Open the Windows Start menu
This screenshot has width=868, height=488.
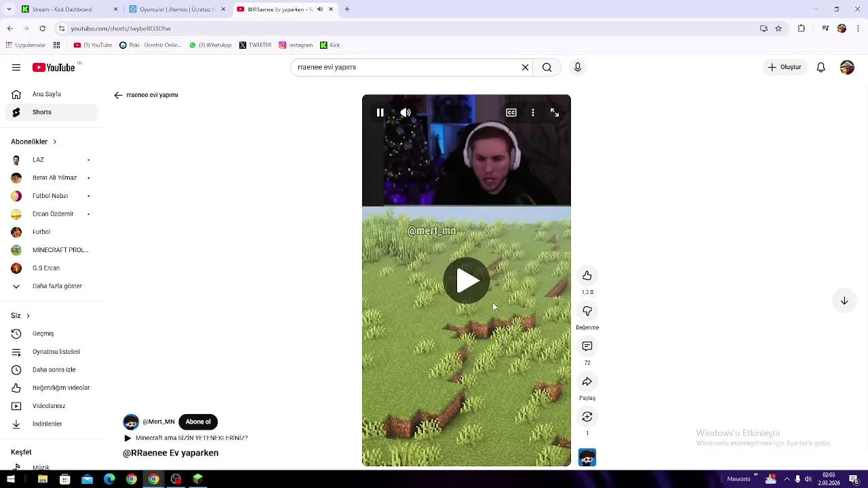[10, 479]
